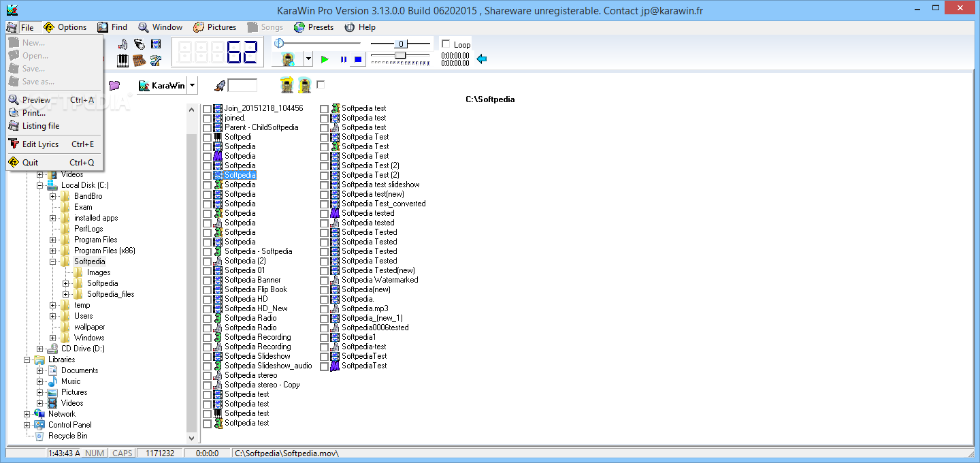Click the video file icon of Join_20151218_104456
The height and width of the screenshot is (463, 980).
(218, 108)
